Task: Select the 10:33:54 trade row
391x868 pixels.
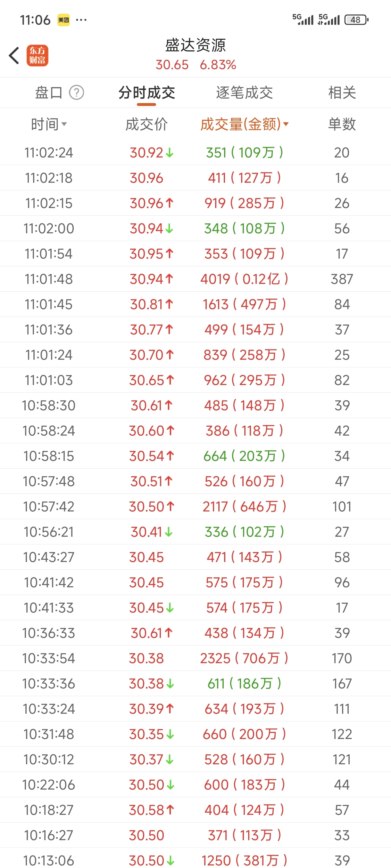Action: pyautogui.click(x=195, y=658)
